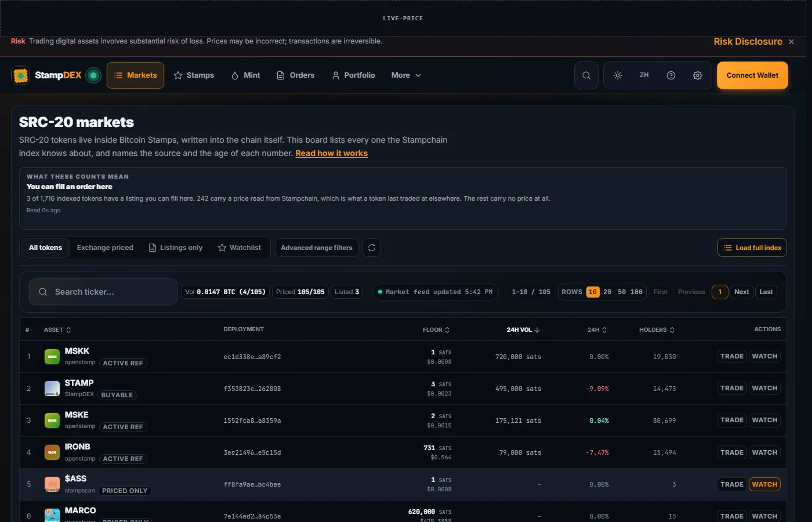
Task: Set rows per page to 100
Action: (636, 292)
